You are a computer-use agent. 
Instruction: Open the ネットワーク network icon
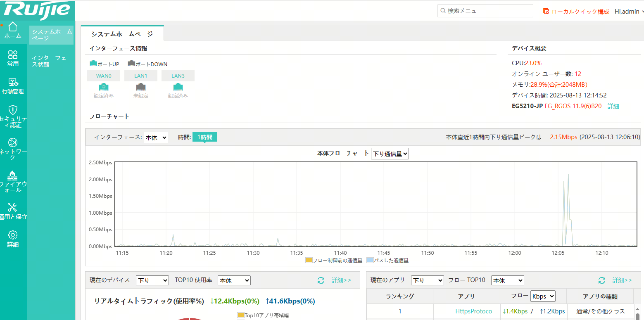click(x=13, y=142)
